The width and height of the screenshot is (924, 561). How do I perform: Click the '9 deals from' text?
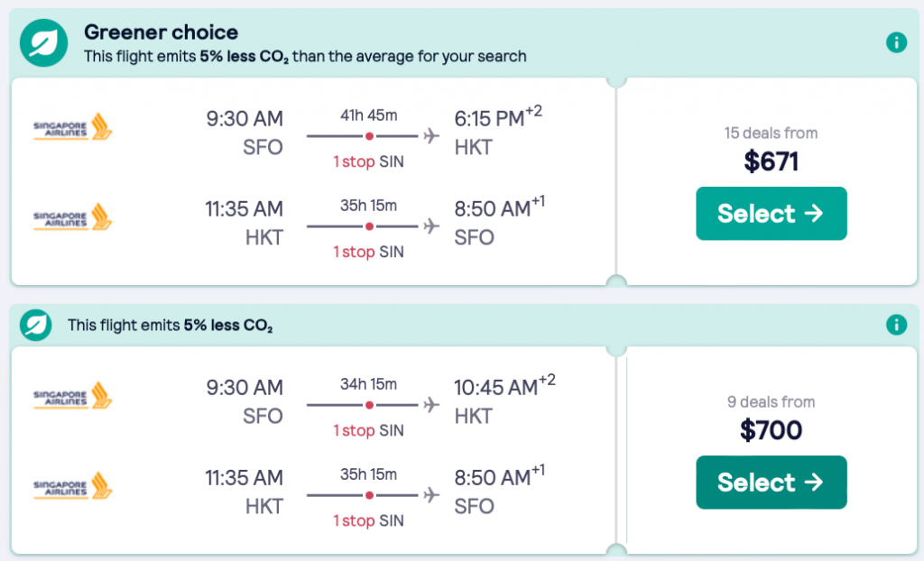click(x=771, y=402)
